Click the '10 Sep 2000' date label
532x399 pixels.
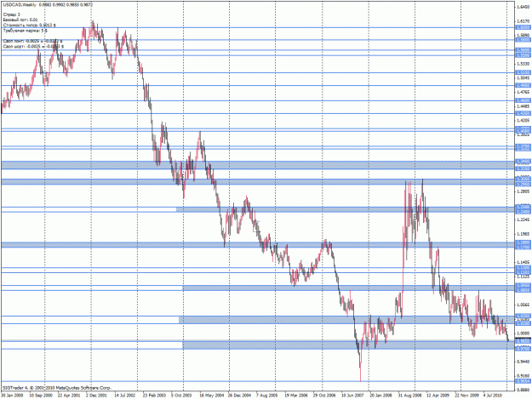tap(41, 396)
